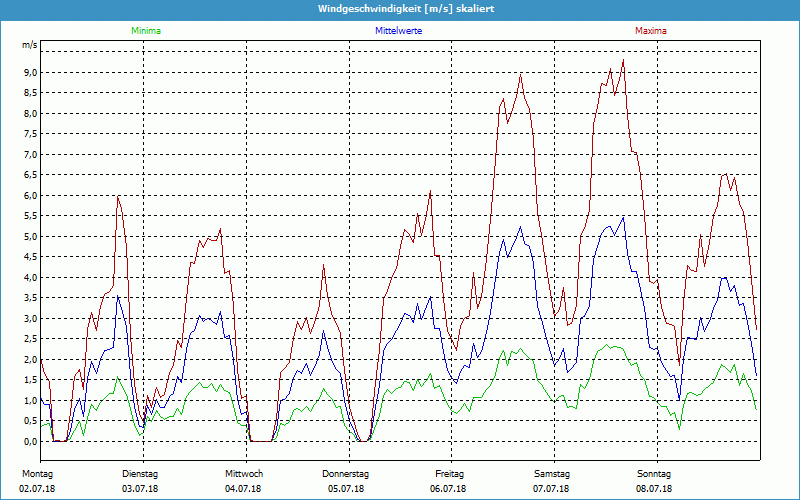
Task: Click the 6,0 y-axis value
Action: click(31, 195)
